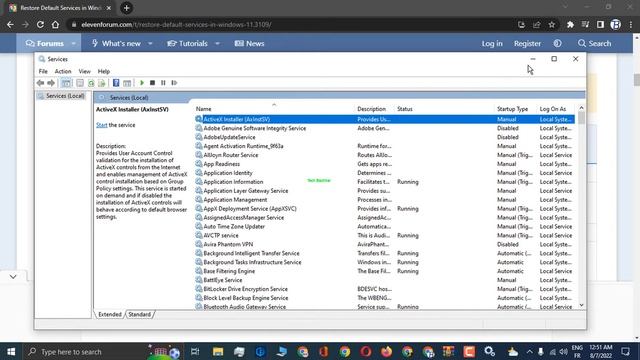Open the Action menu in Services
Screen dimensions: 640x360
(x=63, y=71)
